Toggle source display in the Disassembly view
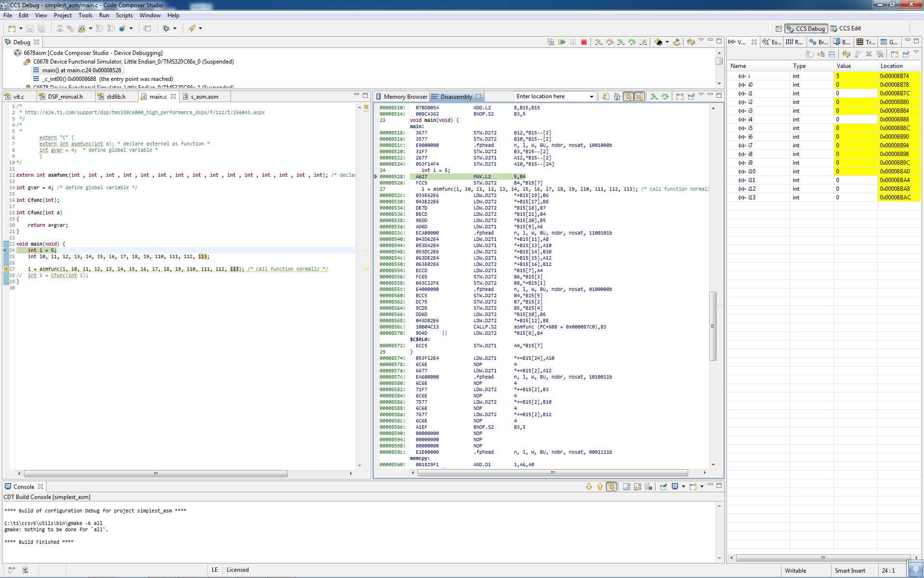 640,96
